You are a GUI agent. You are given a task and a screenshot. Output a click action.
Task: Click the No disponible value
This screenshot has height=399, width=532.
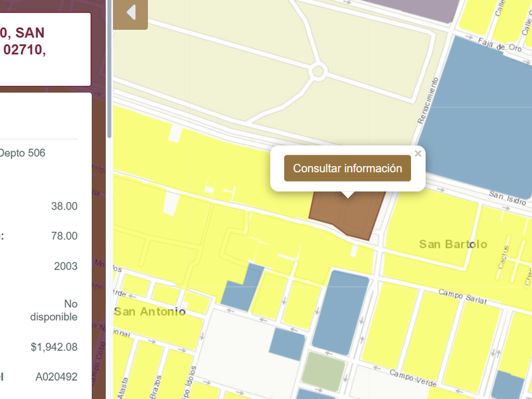(54, 310)
